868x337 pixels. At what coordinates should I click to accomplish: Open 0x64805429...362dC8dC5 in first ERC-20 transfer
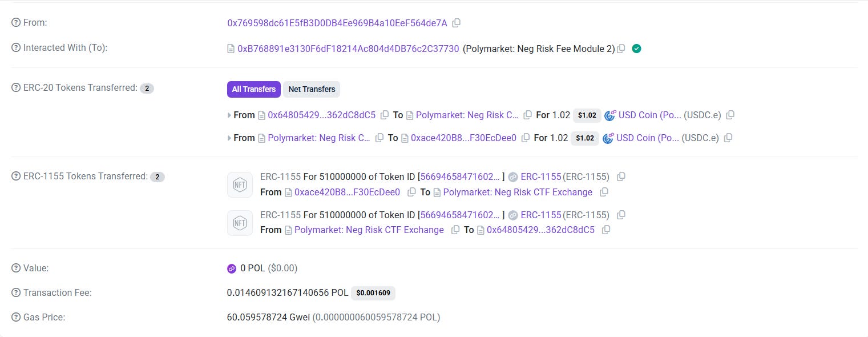(322, 115)
